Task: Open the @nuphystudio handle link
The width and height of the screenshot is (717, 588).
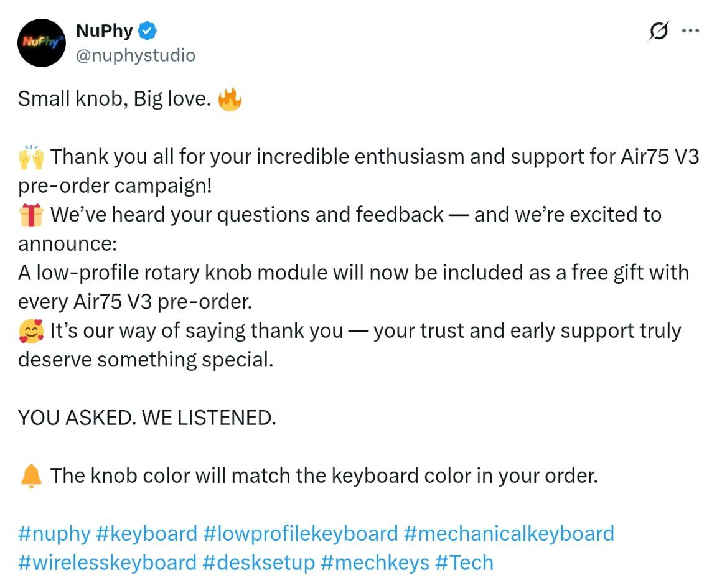Action: pyautogui.click(x=135, y=55)
